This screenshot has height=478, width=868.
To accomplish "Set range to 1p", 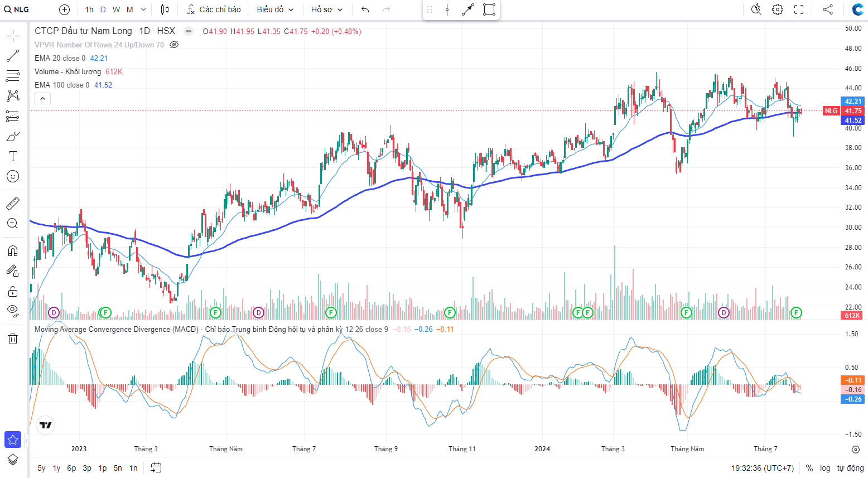I will click(x=103, y=468).
